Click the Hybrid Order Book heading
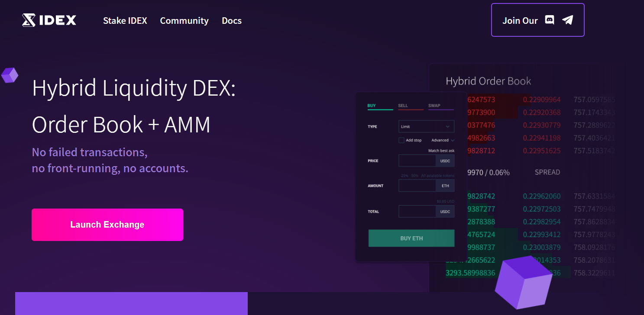644x315 pixels. [x=488, y=81]
